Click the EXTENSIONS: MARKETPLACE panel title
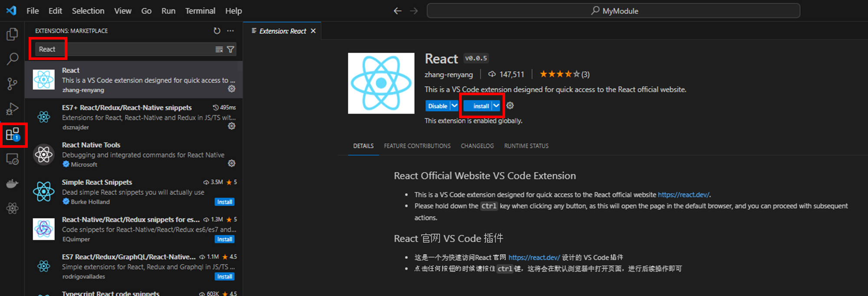 [72, 31]
